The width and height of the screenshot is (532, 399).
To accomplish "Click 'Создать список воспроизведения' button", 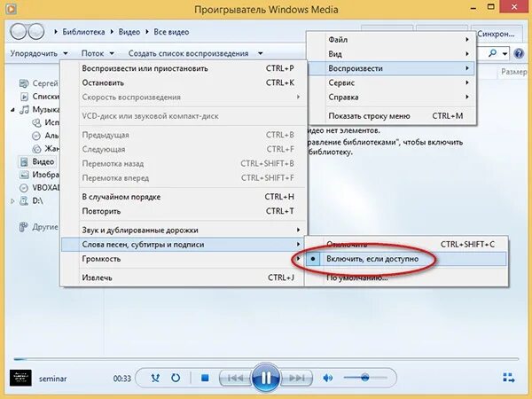I will tap(188, 53).
